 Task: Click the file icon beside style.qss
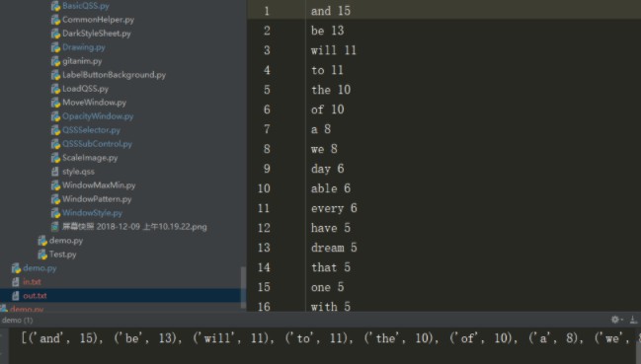(x=55, y=172)
